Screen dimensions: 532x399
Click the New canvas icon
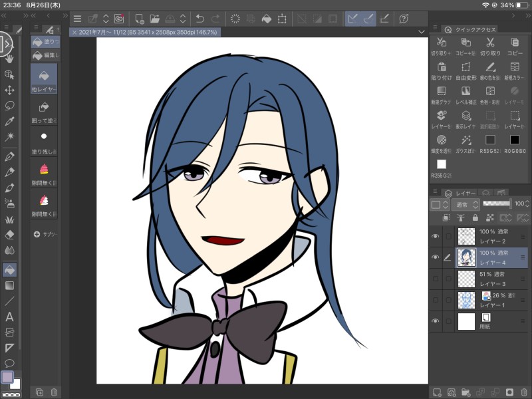(x=139, y=19)
